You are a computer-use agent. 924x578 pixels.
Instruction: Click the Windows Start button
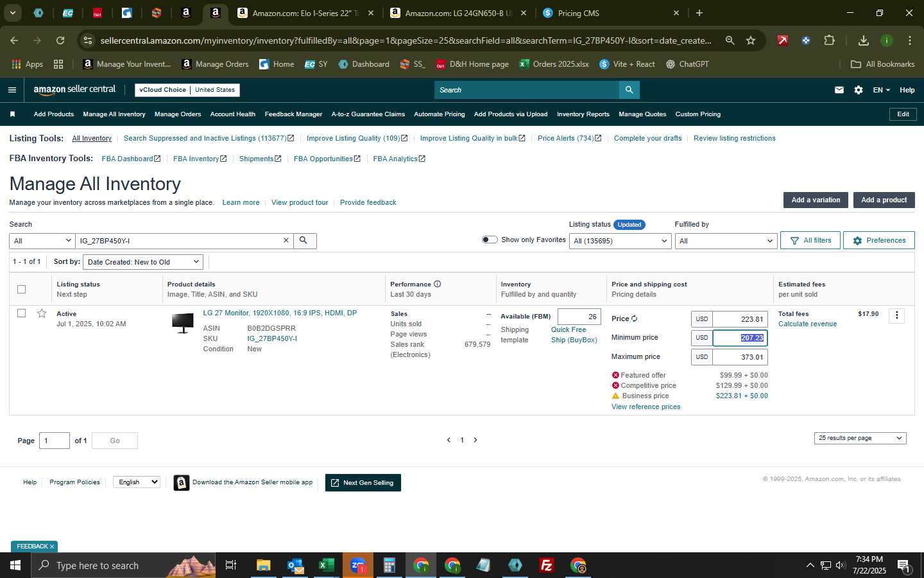click(15, 565)
